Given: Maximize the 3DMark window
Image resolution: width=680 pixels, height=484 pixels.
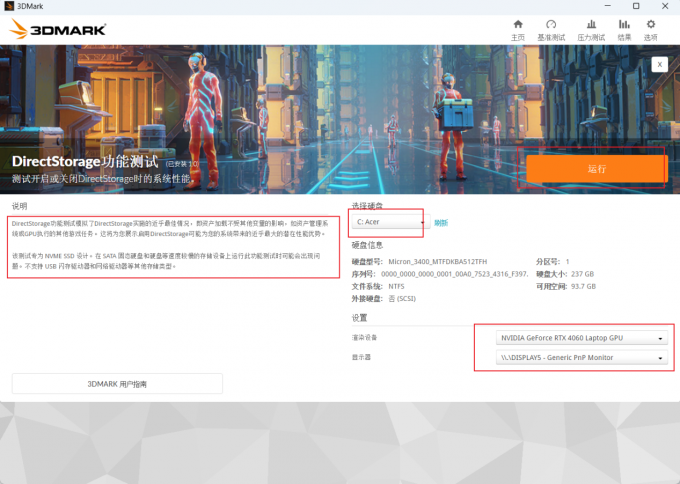Looking at the screenshot, I should (x=636, y=6).
